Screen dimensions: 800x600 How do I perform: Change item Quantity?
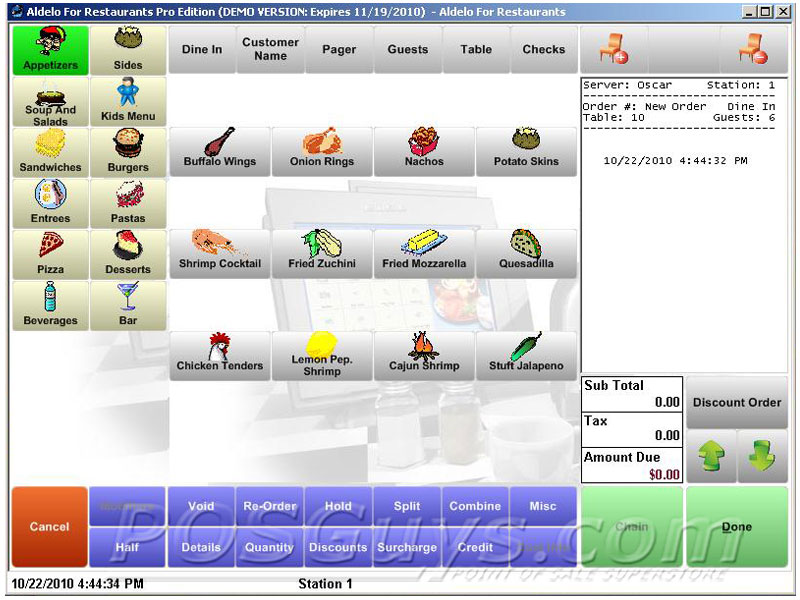(270, 547)
